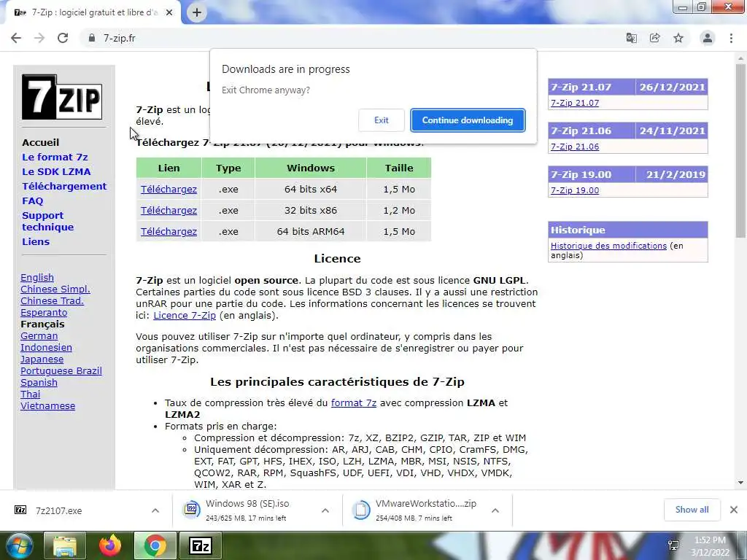The width and height of the screenshot is (747, 560).
Task: Switch site language to Spanish
Action: tap(39, 383)
